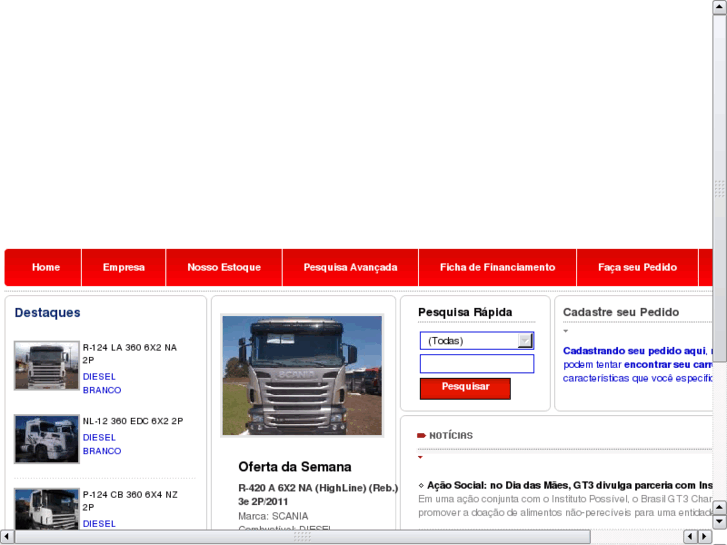Click R-420 A 6X2 NA (HighLine) offer title
The height and width of the screenshot is (545, 727).
pyautogui.click(x=318, y=494)
